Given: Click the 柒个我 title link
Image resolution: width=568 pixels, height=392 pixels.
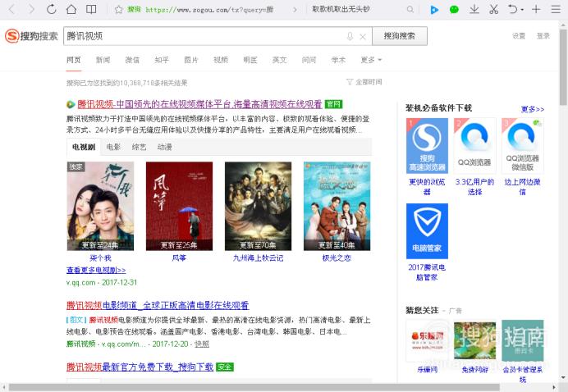Looking at the screenshot, I should coord(100,258).
